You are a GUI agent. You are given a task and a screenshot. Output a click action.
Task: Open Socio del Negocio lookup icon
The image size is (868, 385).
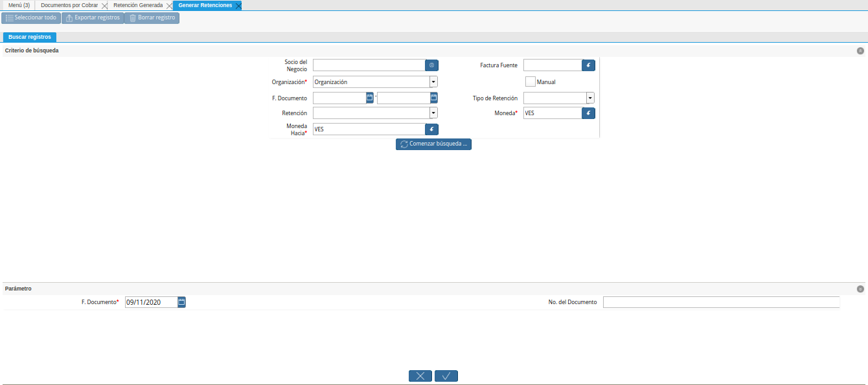pos(432,65)
